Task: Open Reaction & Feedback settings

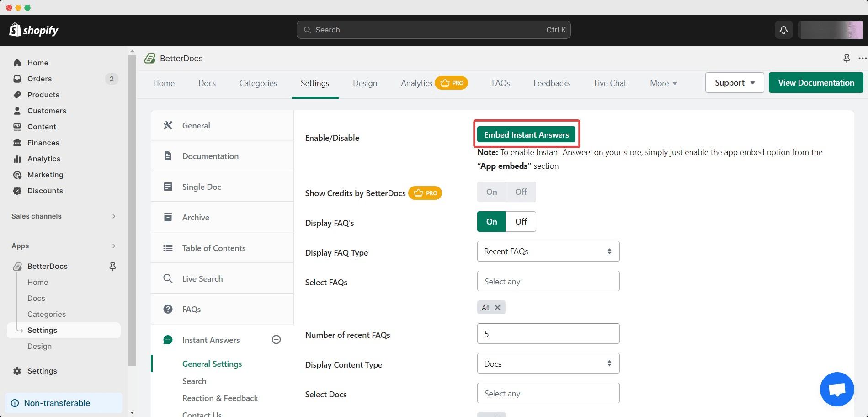Action: (x=220, y=398)
